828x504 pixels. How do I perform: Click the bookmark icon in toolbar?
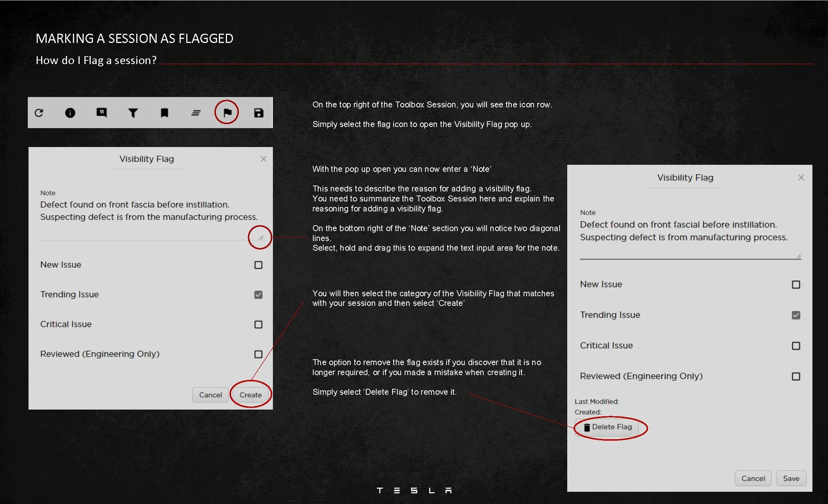tap(164, 113)
